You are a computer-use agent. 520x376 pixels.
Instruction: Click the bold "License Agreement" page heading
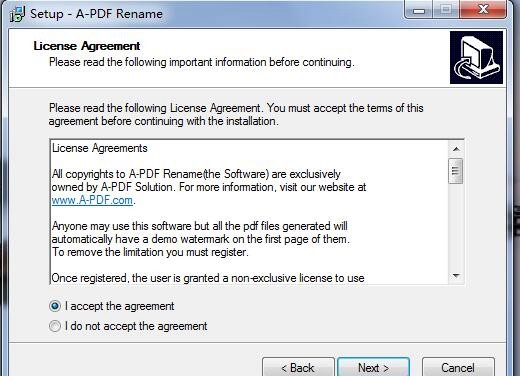tap(87, 46)
